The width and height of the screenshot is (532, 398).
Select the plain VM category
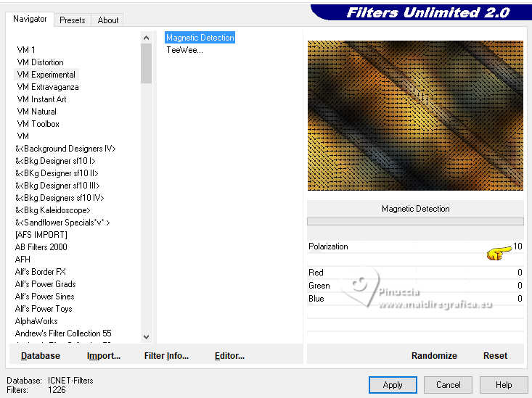[x=22, y=136]
